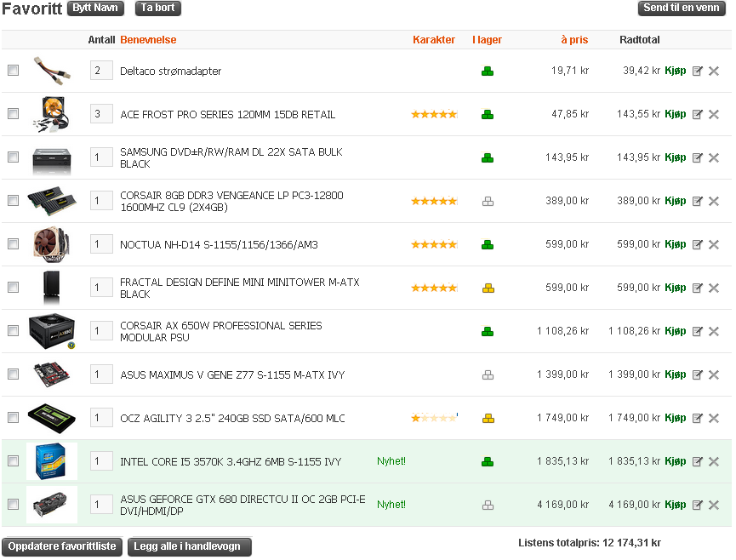Click Kjøp for ASUS GEFORCE GTX 680
The width and height of the screenshot is (736, 560).
coord(676,505)
